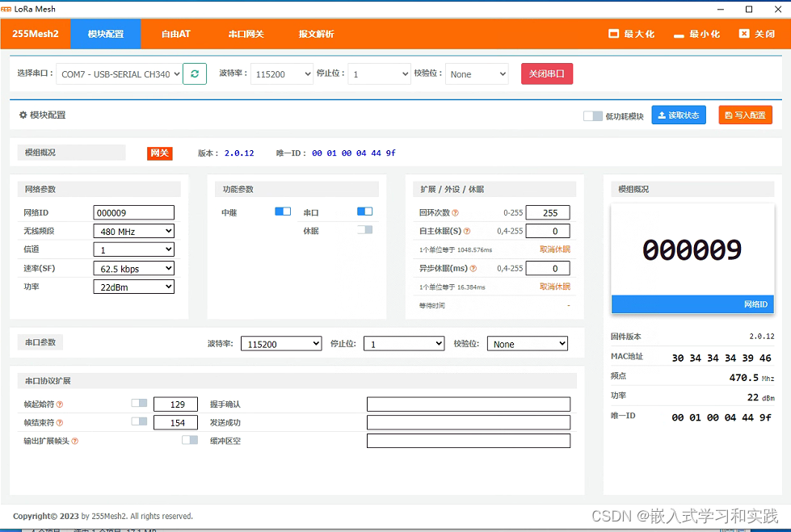791x532 pixels.
Task: Open the 无线频段 frequency dropdown
Action: tap(133, 230)
